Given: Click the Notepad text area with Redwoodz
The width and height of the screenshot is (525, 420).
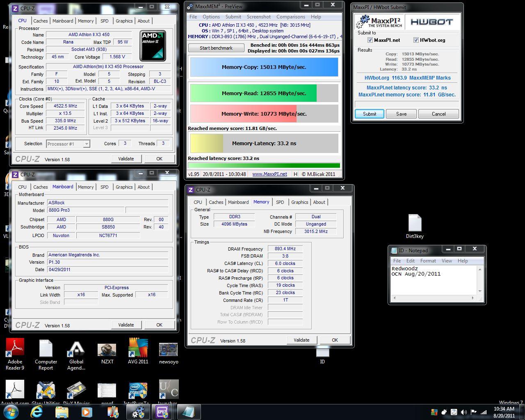Looking at the screenshot, I should (x=434, y=280).
